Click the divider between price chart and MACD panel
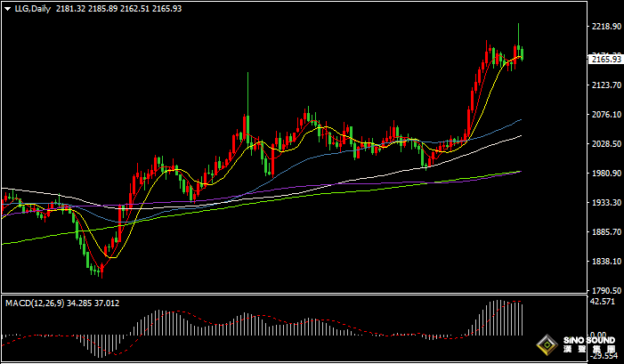 coord(294,295)
